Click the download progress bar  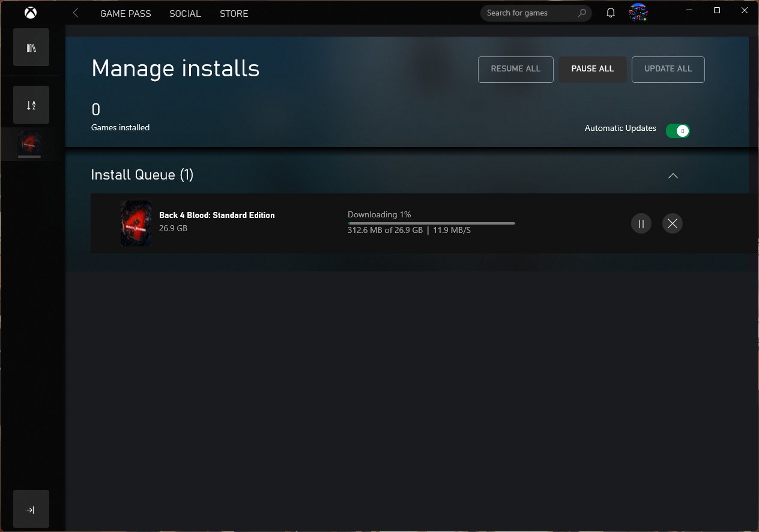[431, 223]
